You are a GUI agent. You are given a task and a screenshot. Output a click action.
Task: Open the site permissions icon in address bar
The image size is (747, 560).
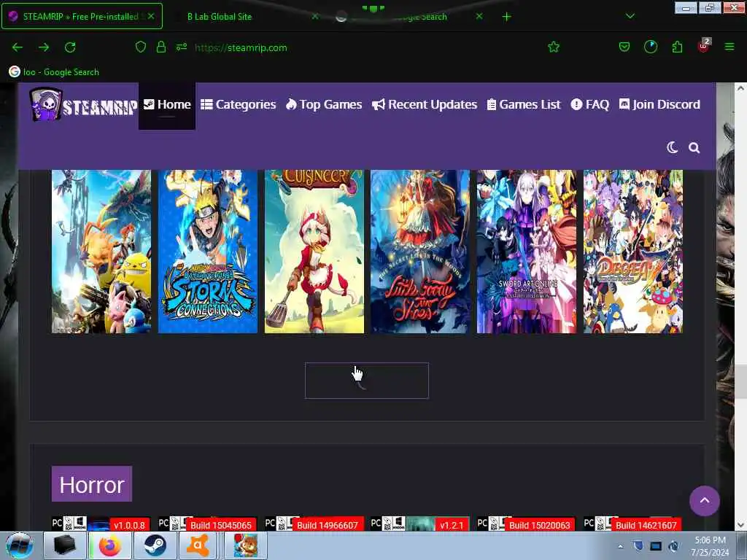coord(182,47)
